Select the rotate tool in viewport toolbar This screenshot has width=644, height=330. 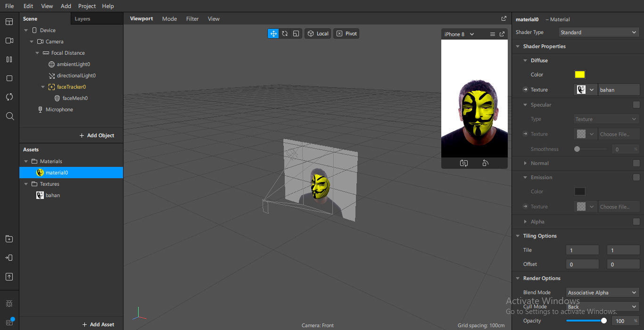coord(285,33)
